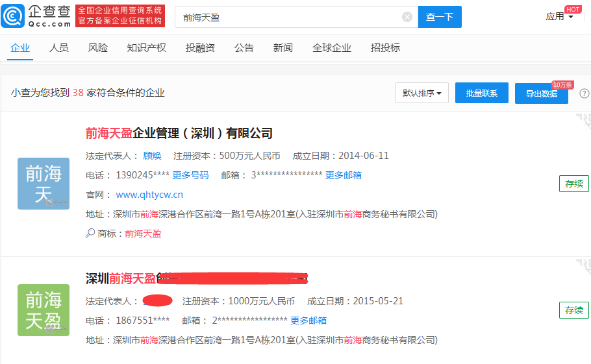The image size is (591, 364).
Task: Open the 招投标 tab
Action: pos(385,48)
